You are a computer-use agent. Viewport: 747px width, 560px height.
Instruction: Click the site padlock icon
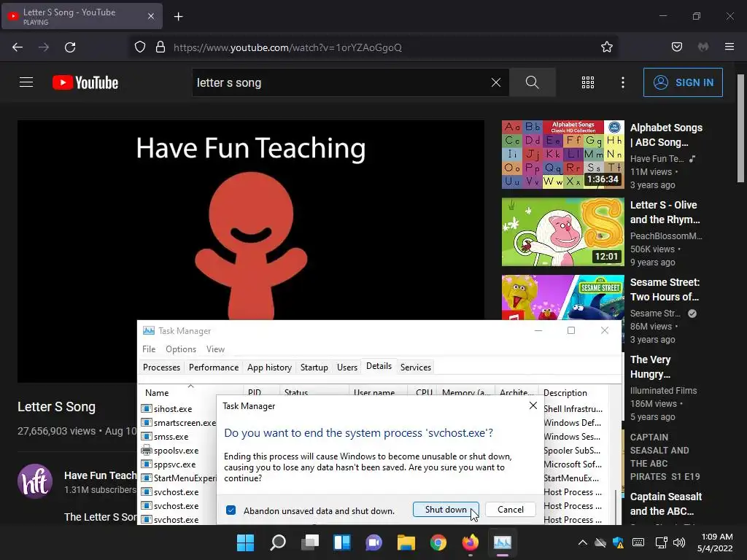pyautogui.click(x=160, y=47)
